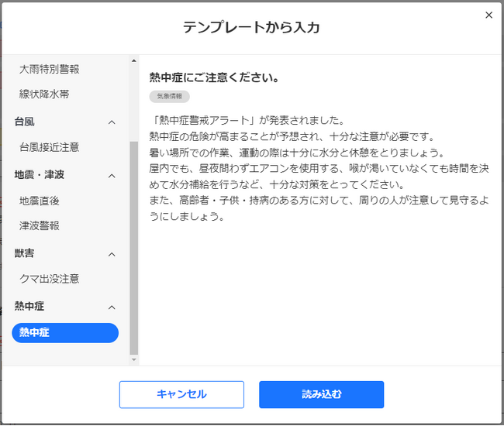504x426 pixels.
Task: Click the 獣害 category heading
Action: 25,253
